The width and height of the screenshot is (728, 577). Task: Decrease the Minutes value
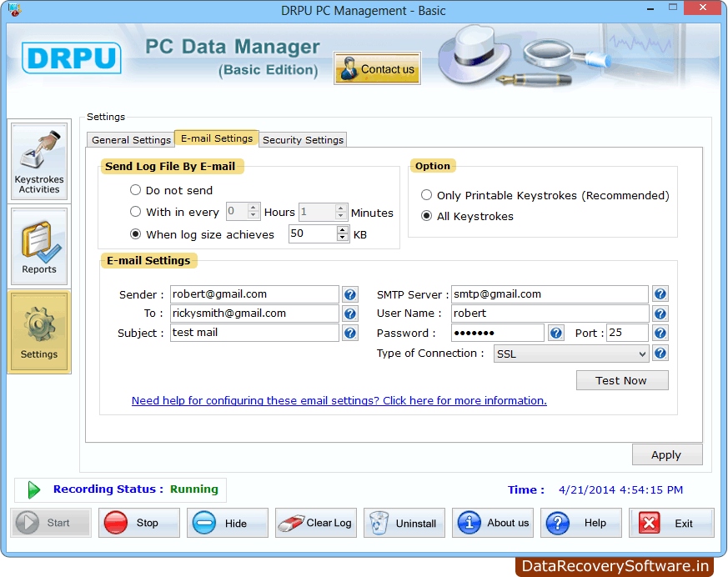(x=341, y=215)
